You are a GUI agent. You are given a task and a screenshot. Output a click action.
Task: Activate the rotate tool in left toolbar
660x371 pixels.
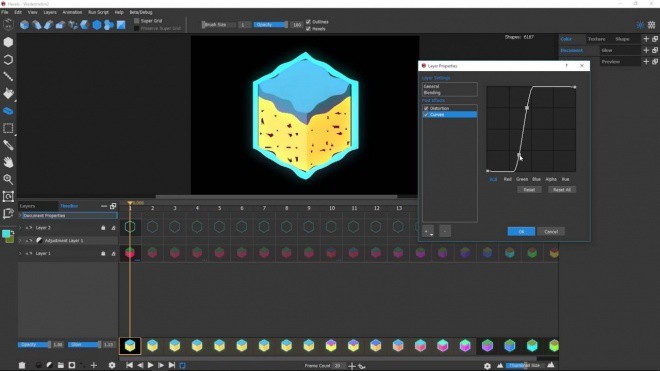pyautogui.click(x=8, y=59)
